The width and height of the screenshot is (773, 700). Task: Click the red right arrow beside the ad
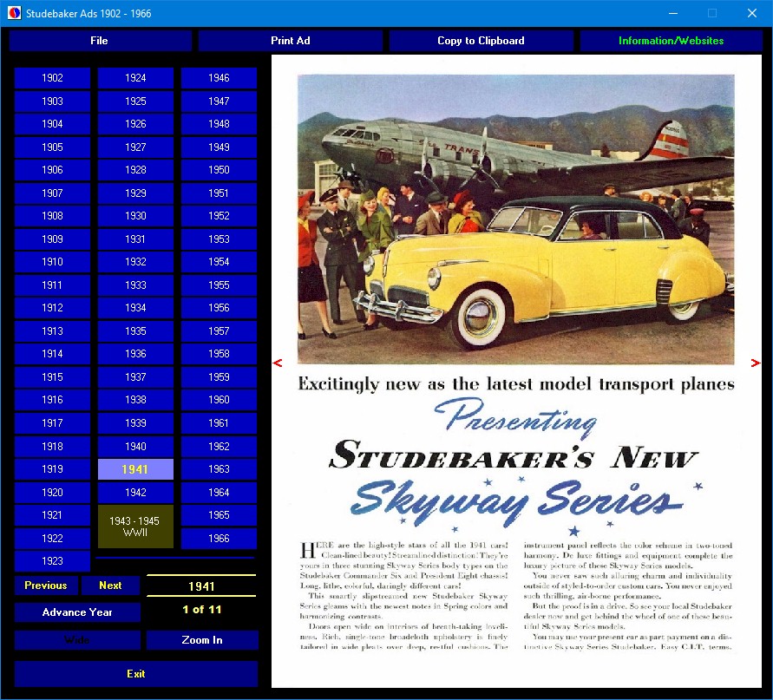pos(756,363)
